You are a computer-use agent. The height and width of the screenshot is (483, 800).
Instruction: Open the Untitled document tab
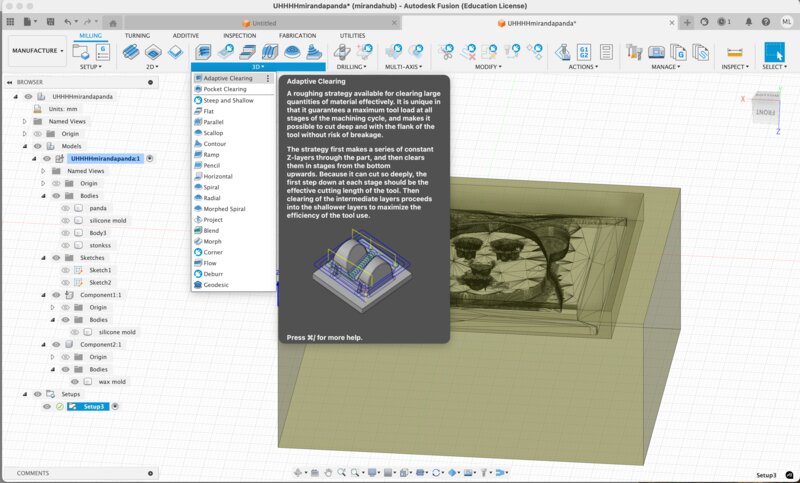264,21
